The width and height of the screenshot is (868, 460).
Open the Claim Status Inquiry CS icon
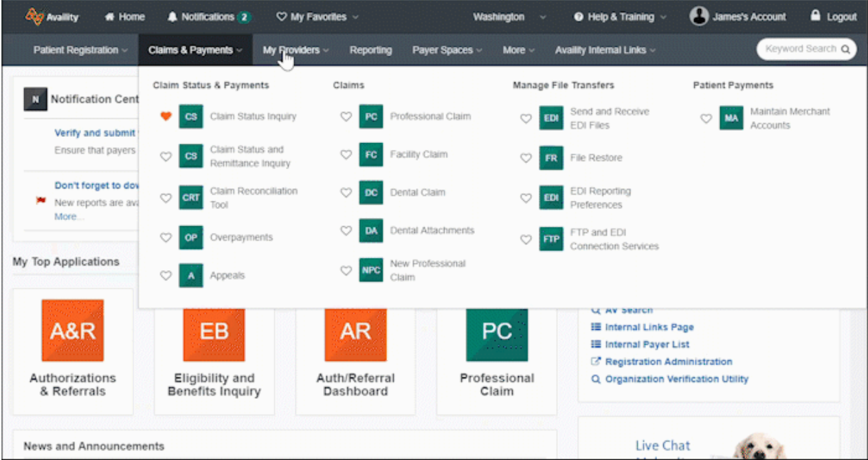(x=191, y=117)
